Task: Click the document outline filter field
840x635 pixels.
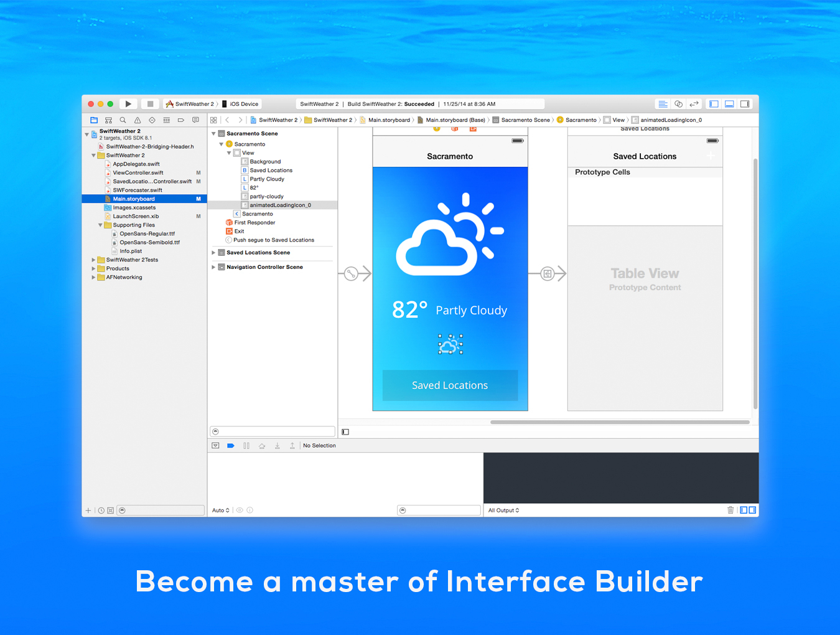Action: [273, 431]
